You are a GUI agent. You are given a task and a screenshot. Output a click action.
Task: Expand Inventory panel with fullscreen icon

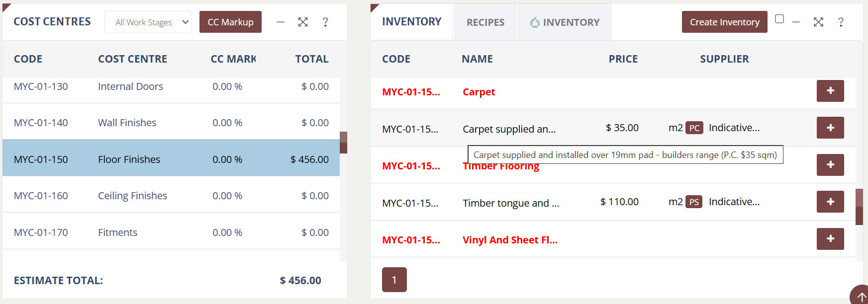818,22
